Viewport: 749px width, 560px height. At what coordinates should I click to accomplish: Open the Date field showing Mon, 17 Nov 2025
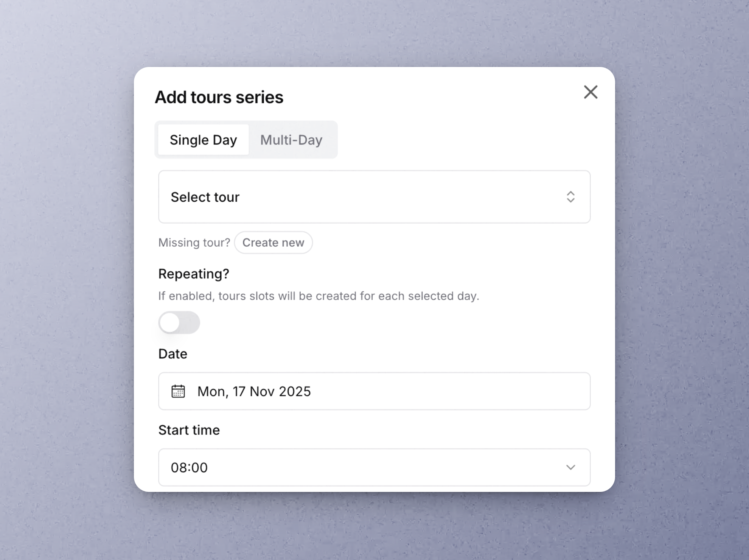coord(374,392)
